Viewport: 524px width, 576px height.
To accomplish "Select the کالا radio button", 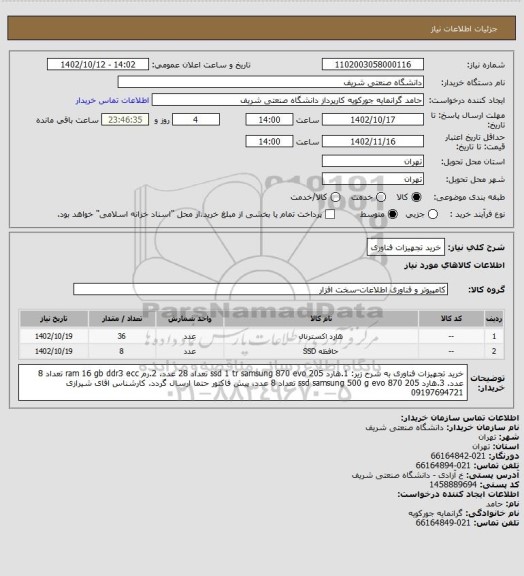I will coord(416,197).
